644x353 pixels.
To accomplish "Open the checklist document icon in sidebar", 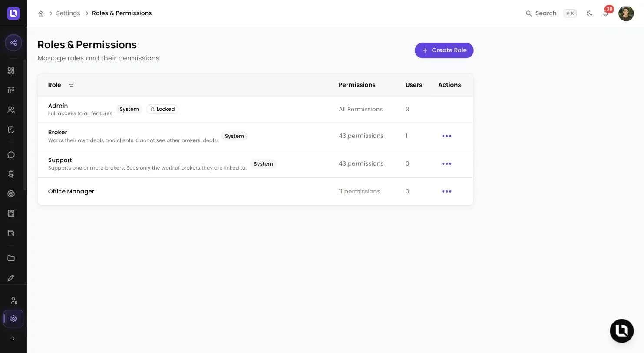I will pos(11,130).
